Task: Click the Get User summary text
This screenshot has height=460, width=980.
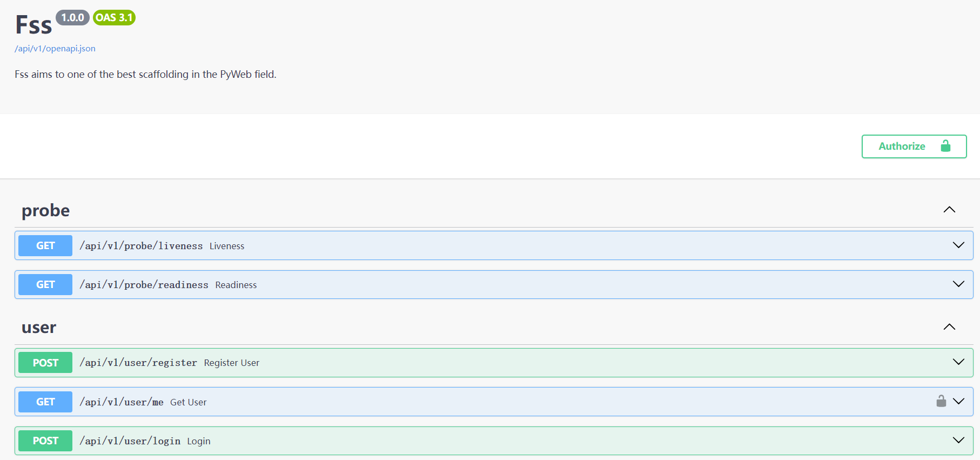Action: tap(189, 402)
